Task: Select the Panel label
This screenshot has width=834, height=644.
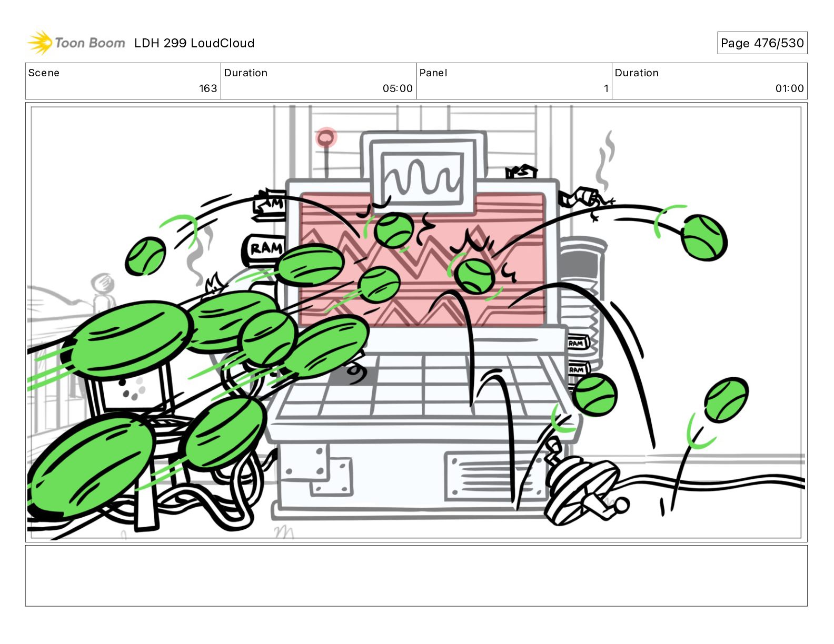Action: (x=433, y=73)
